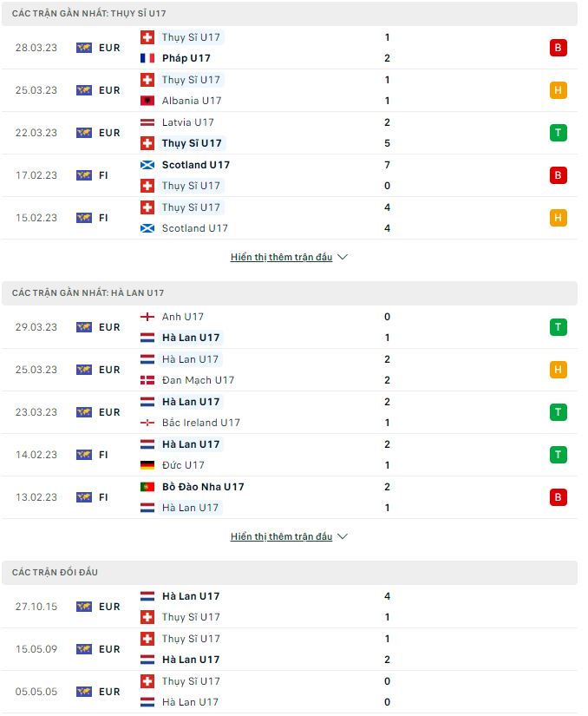Expand the chevron below the Hà Lan U17 matches
This screenshot has height=716, width=588.
tap(341, 535)
